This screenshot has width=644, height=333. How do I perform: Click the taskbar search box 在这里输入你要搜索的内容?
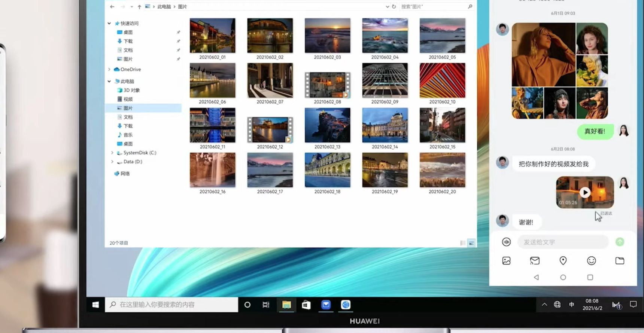pyautogui.click(x=171, y=305)
